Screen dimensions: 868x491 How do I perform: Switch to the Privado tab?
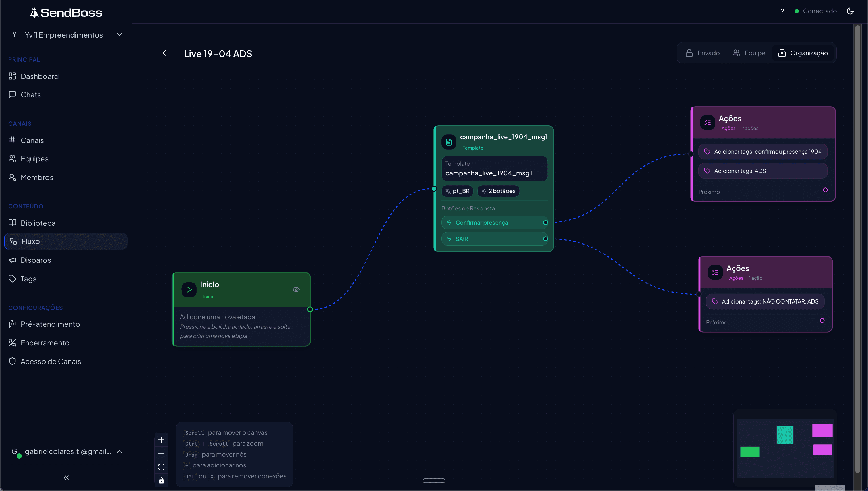(702, 53)
